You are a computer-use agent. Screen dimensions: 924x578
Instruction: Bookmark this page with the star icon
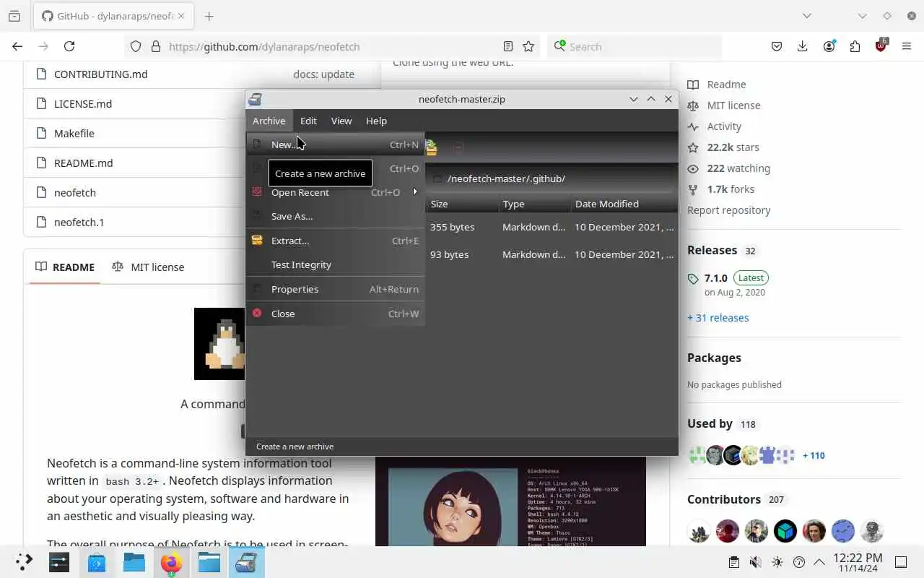pyautogui.click(x=528, y=46)
